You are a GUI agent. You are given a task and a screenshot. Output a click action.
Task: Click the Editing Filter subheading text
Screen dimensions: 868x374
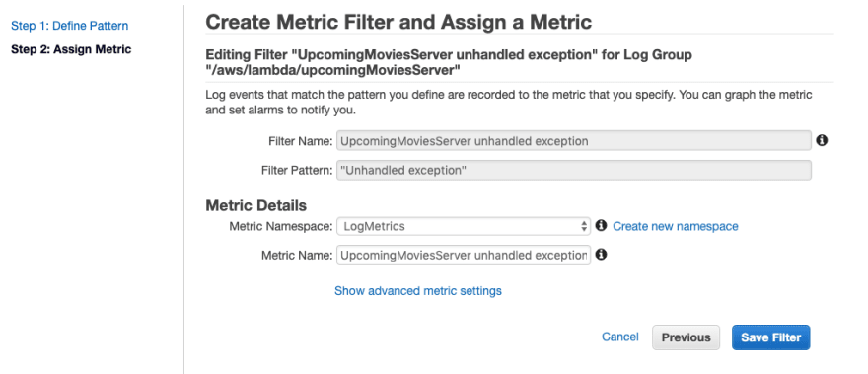[449, 62]
